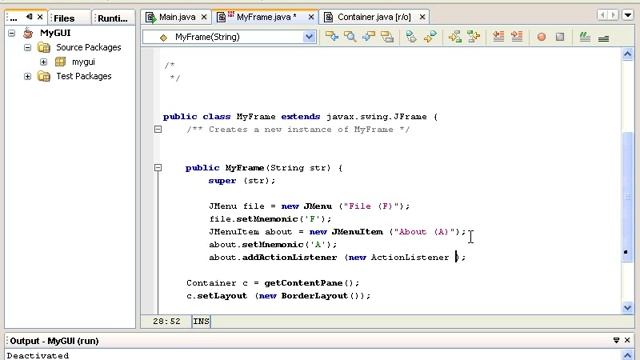
Task: Open the editor document list dropdown
Action: (628, 16)
